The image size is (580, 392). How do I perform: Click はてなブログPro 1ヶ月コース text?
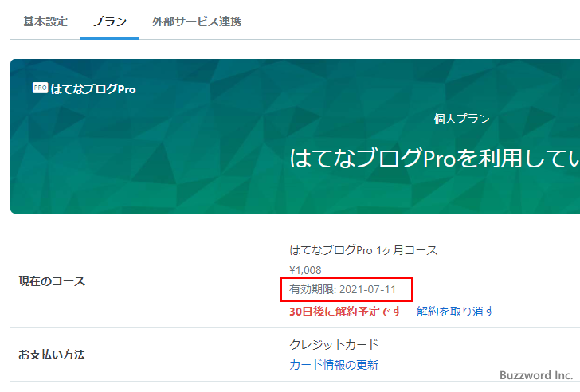pos(363,250)
